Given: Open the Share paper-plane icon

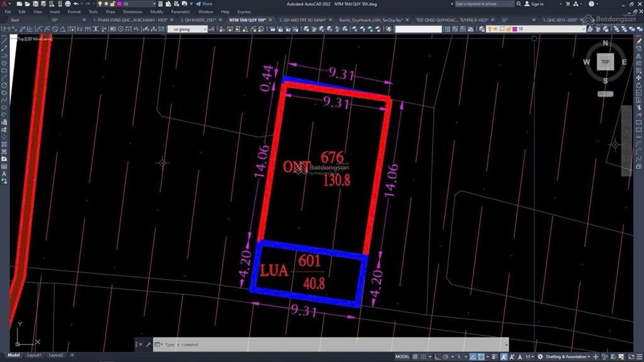Looking at the screenshot, I should pyautogui.click(x=198, y=4).
